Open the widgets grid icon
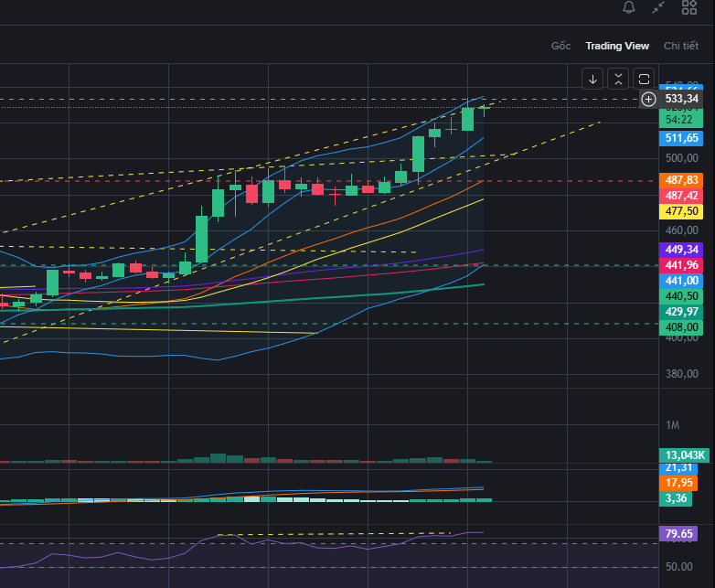715x588 pixels. [x=689, y=7]
